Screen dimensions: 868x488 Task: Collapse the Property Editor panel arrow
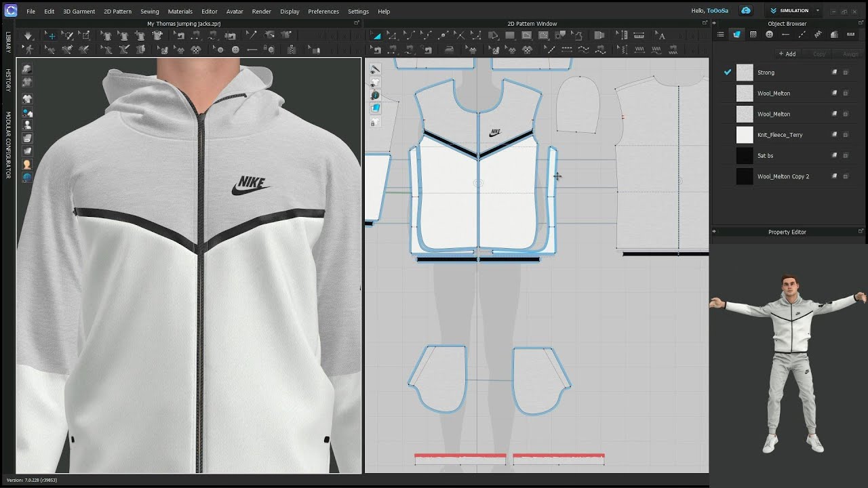pos(714,232)
